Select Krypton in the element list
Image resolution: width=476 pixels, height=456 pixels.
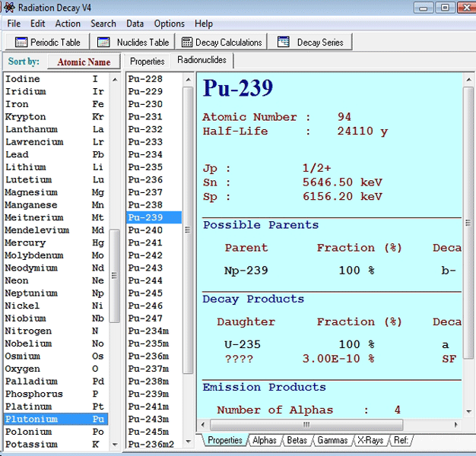point(56,117)
